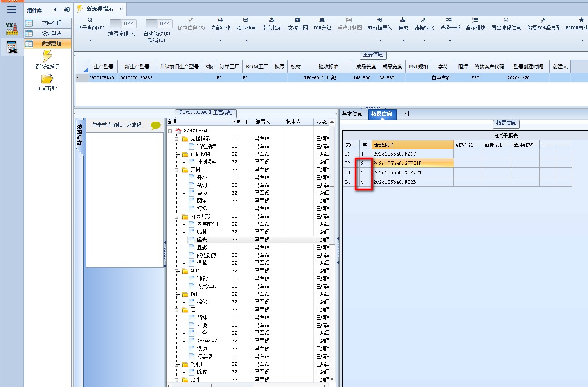588x387 pixels.
Task: Click the 集成 download icon
Action: 403,20
